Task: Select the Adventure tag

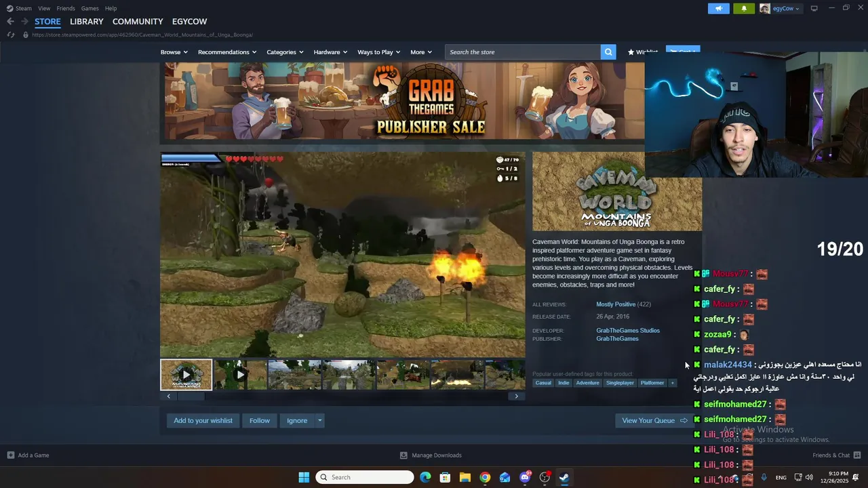Action: point(587,383)
